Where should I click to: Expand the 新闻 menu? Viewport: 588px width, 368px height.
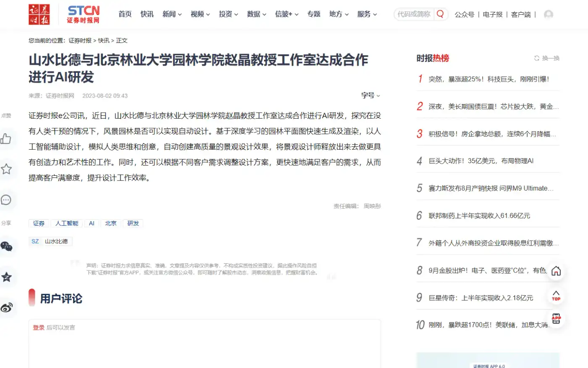pyautogui.click(x=172, y=14)
